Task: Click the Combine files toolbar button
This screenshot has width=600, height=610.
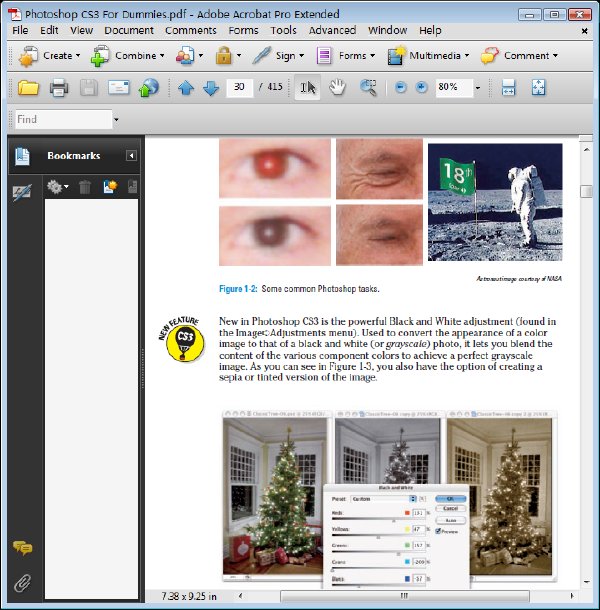Action: pyautogui.click(x=127, y=56)
